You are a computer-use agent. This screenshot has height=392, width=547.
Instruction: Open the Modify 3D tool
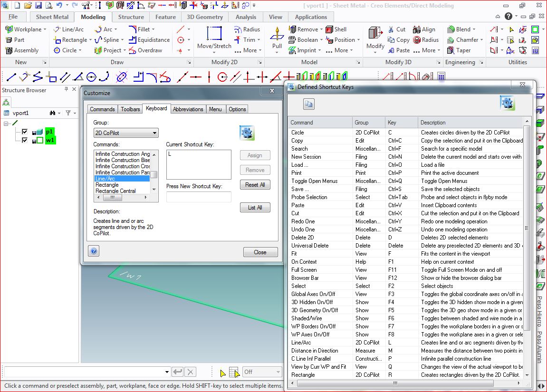click(x=375, y=38)
